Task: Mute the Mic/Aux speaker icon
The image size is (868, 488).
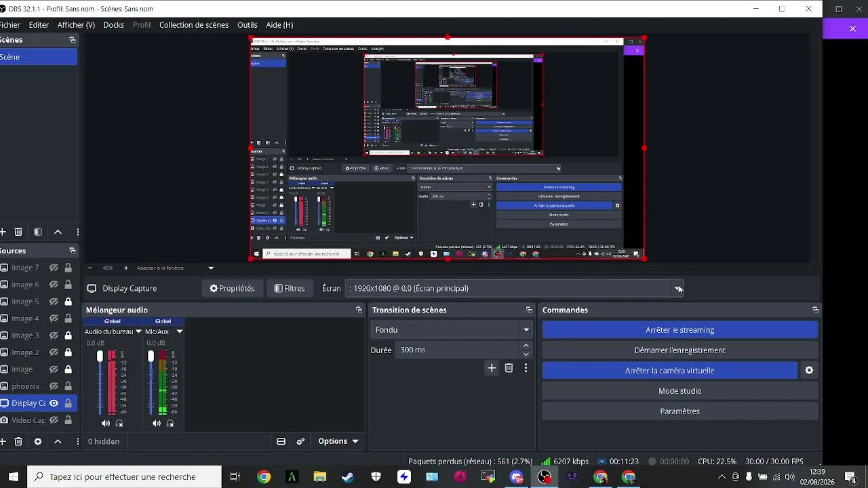Action: coord(157,424)
